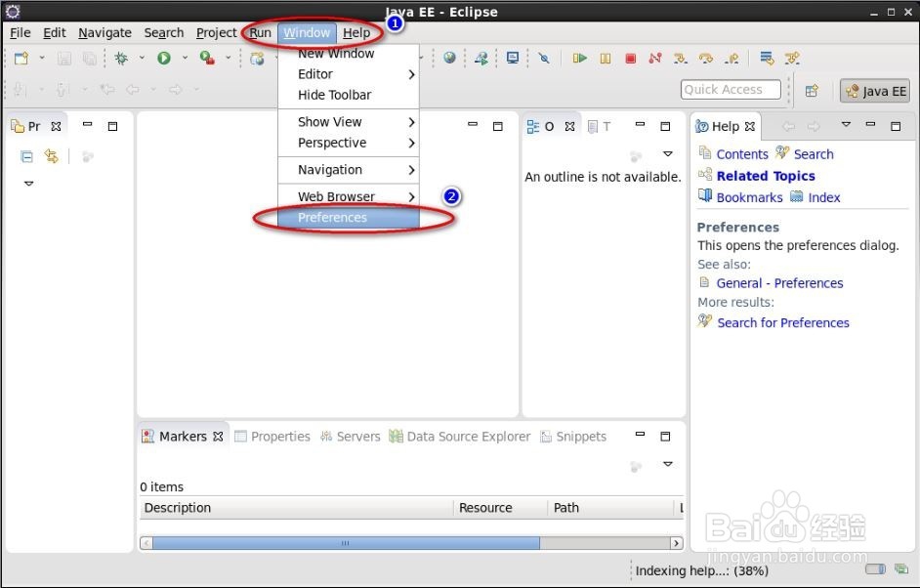Screen dimensions: 920x588
Task: Switch to the Properties tab
Action: pos(272,437)
